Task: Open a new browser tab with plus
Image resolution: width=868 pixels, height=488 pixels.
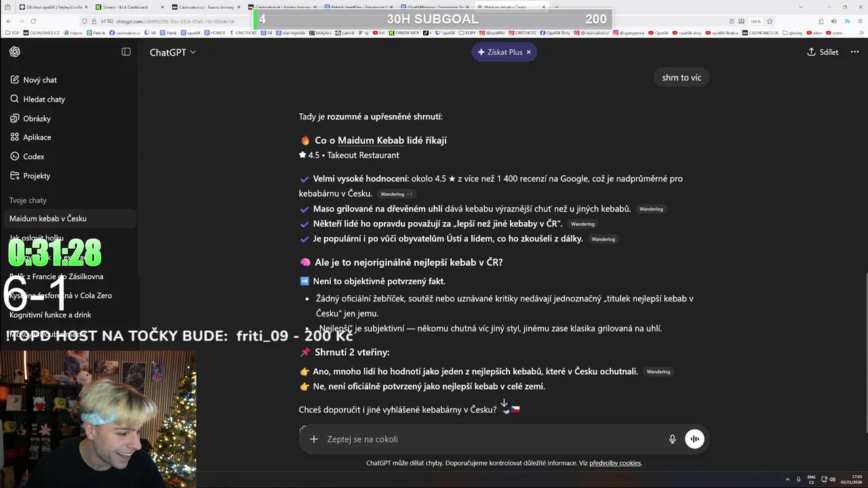Action: pos(557,7)
